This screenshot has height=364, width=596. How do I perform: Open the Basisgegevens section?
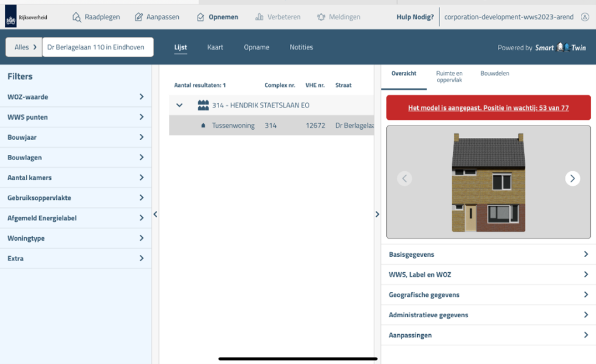point(488,254)
